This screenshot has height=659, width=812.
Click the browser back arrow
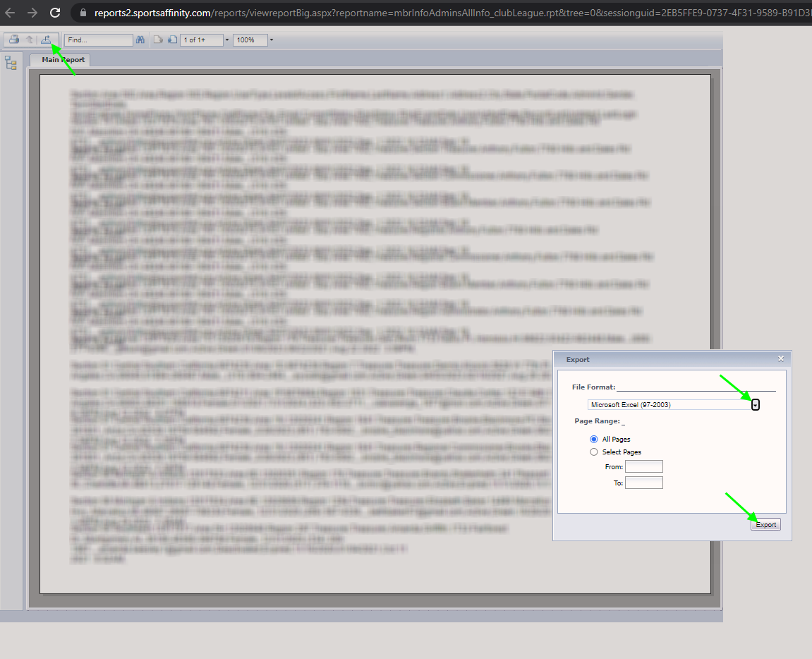[x=10, y=13]
